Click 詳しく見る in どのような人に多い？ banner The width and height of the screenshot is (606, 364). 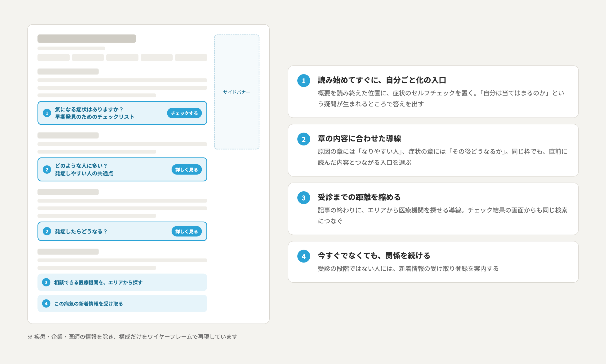point(187,170)
